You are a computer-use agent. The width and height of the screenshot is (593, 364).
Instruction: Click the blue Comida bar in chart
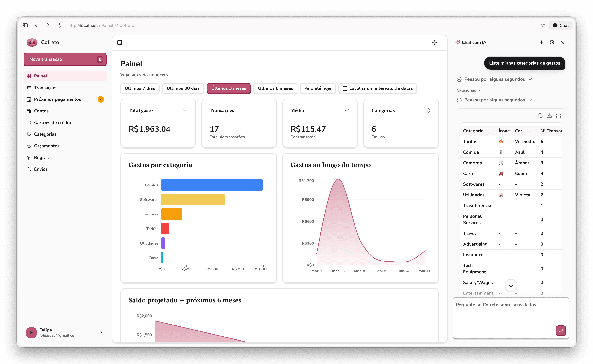[212, 185]
